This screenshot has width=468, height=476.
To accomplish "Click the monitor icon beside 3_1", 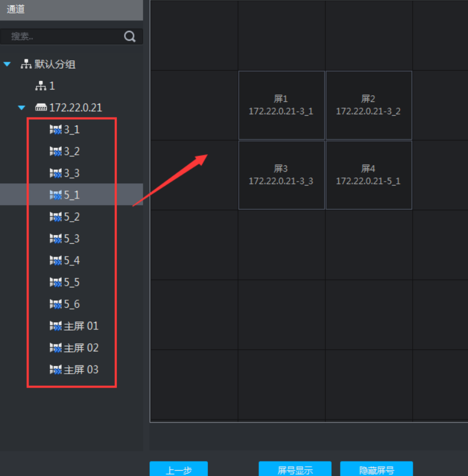I will pyautogui.click(x=55, y=129).
